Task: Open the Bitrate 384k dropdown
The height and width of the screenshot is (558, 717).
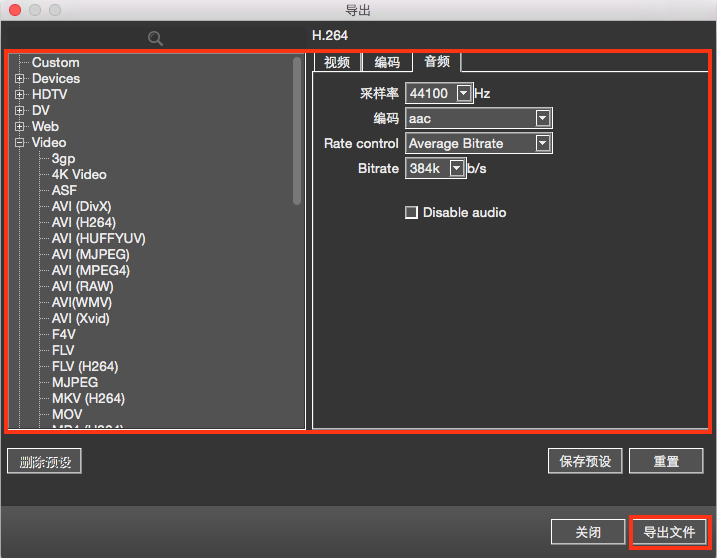Action: pos(456,168)
